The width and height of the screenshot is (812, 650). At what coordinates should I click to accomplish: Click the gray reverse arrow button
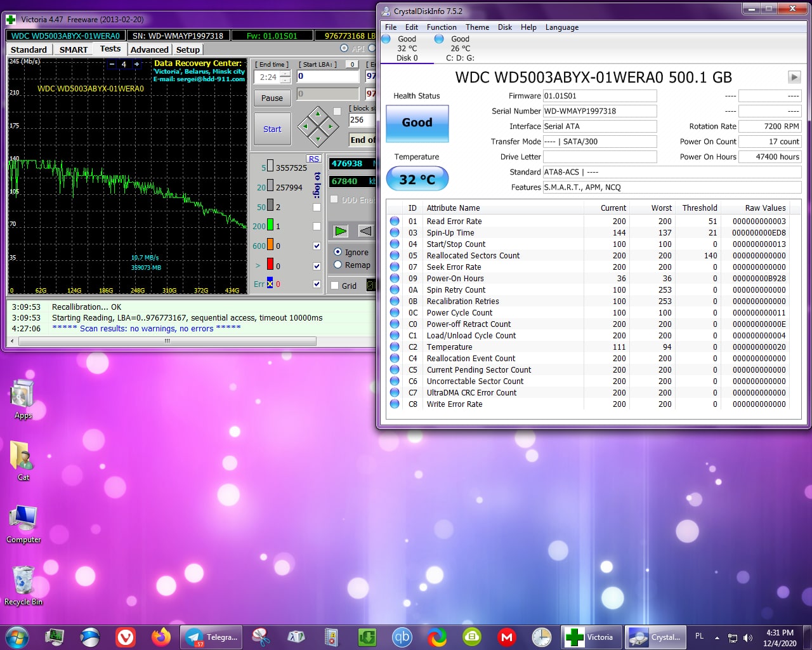point(365,231)
